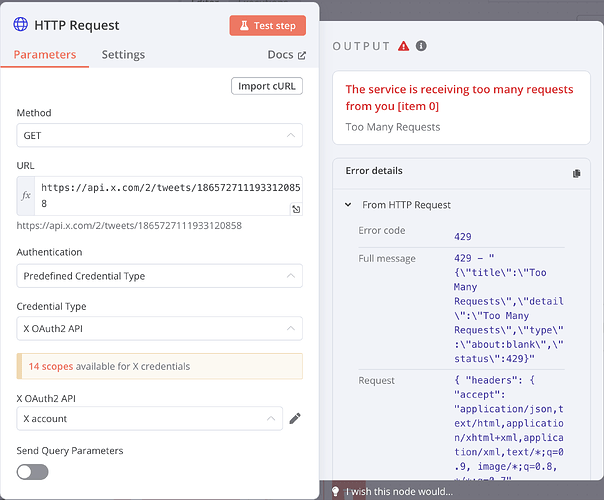Click the Error details heading
This screenshot has height=500, width=604.
374,171
